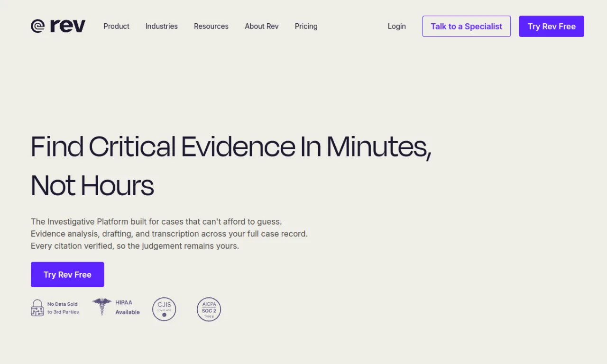Screen dimensions: 607x364
Task: Click the CJIS compliance badge
Action: (164, 309)
